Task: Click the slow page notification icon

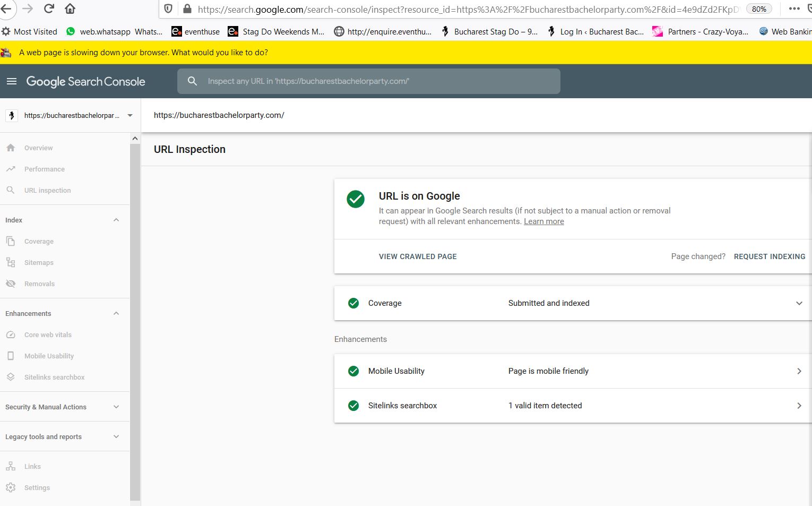Action: [x=6, y=53]
